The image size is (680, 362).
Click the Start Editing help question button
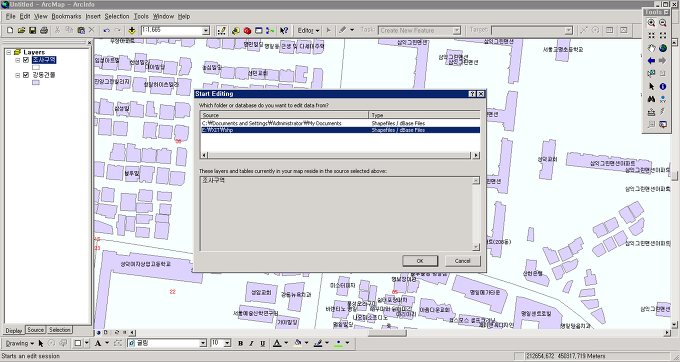point(472,94)
